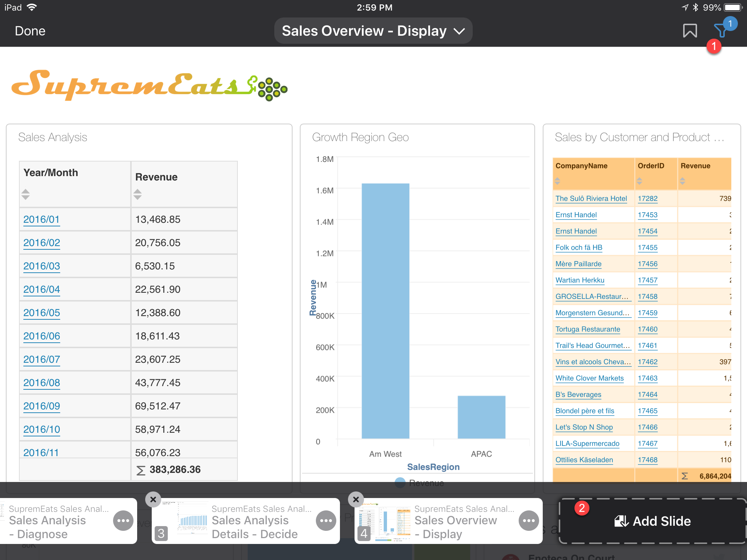Open options for Sales Analysis Details - Decide slide
This screenshot has width=747, height=560.
(x=326, y=521)
